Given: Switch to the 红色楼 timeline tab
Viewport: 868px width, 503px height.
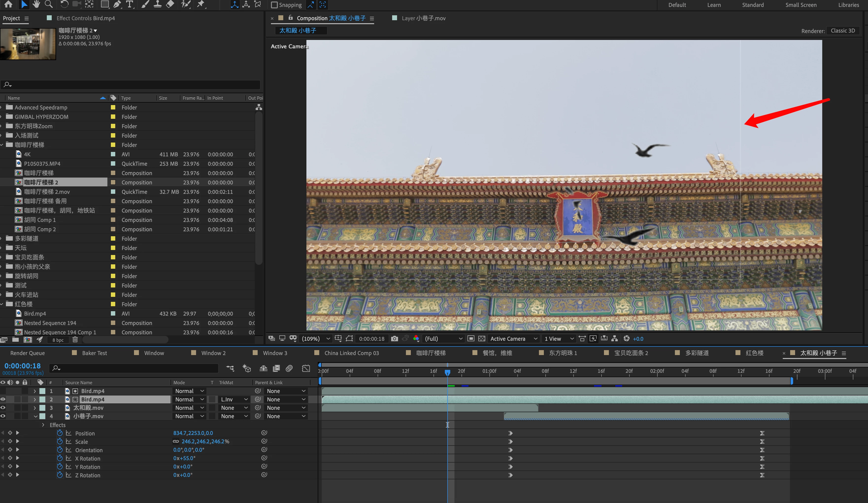Looking at the screenshot, I should [x=754, y=353].
